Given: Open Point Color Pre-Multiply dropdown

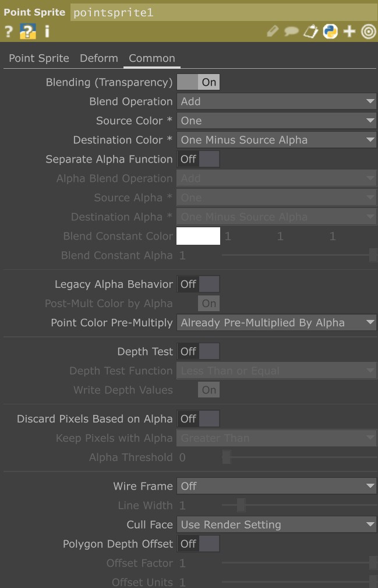Looking at the screenshot, I should 277,322.
